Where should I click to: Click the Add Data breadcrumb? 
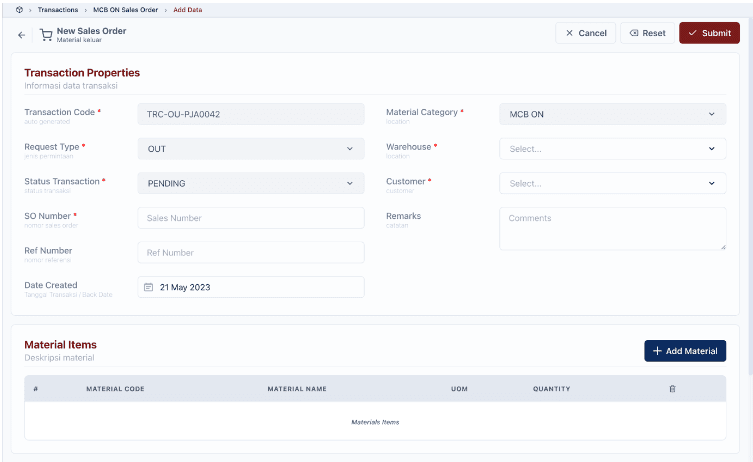188,10
